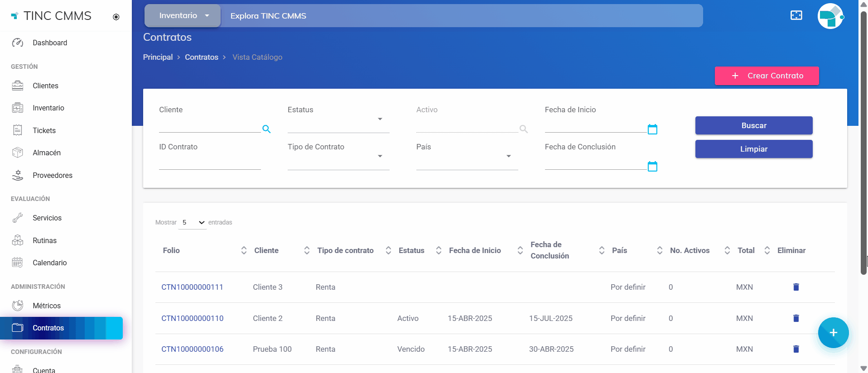Expand the Estatus filter dropdown
The width and height of the screenshot is (868, 373).
pos(380,119)
